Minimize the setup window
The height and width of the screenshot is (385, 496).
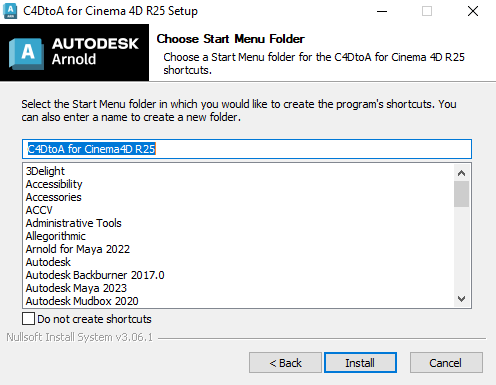(382, 11)
